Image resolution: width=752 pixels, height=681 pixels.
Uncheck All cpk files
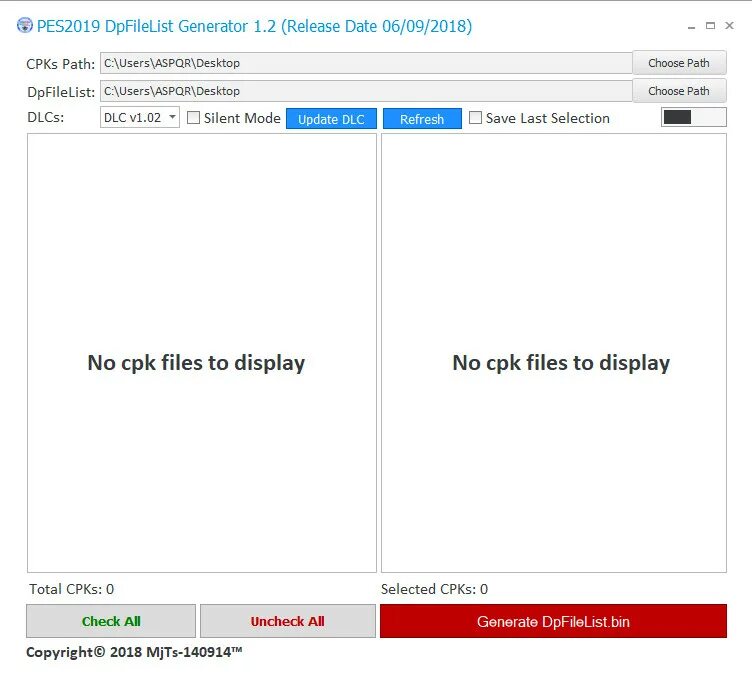(288, 621)
